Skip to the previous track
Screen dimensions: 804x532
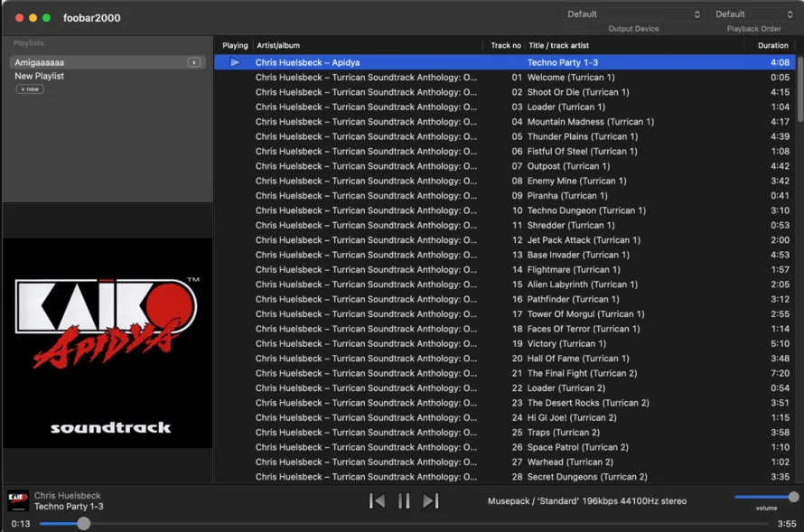(x=378, y=500)
